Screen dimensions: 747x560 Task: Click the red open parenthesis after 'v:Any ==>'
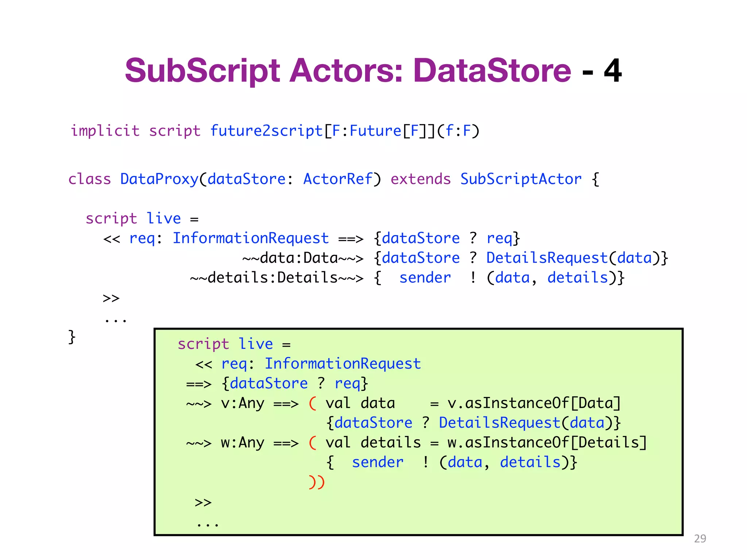coord(313,404)
